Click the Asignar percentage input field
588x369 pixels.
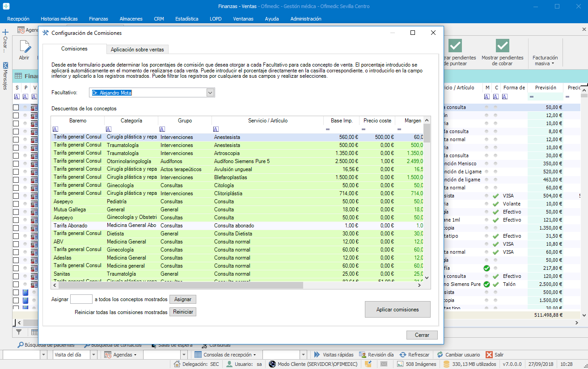81,299
